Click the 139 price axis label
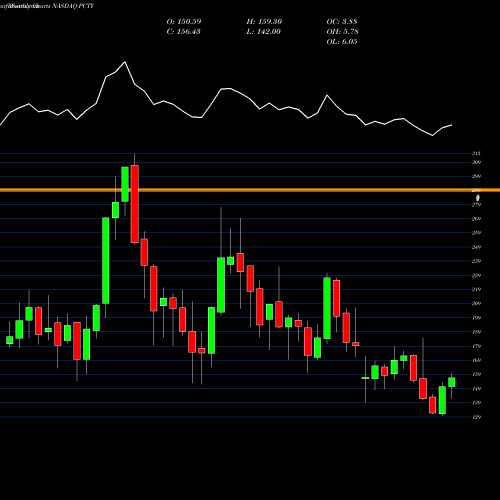Screen dimensions: 500x500 [x=476, y=403]
